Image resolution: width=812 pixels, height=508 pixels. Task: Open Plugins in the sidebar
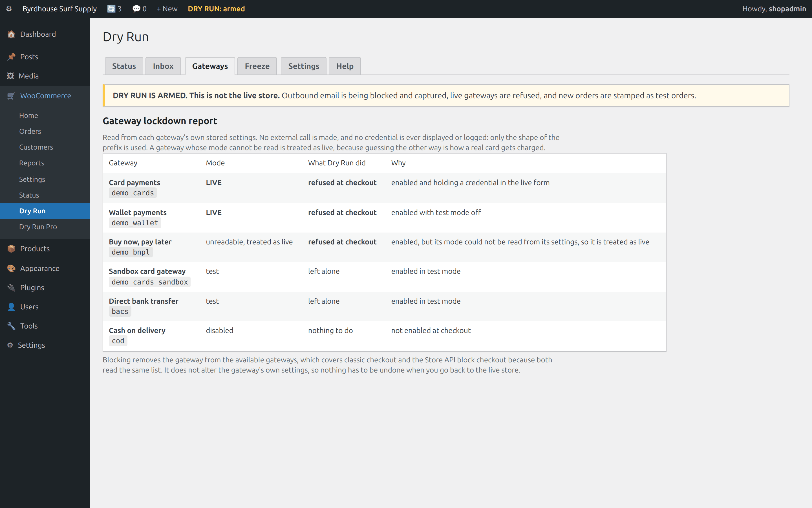(x=45, y=288)
